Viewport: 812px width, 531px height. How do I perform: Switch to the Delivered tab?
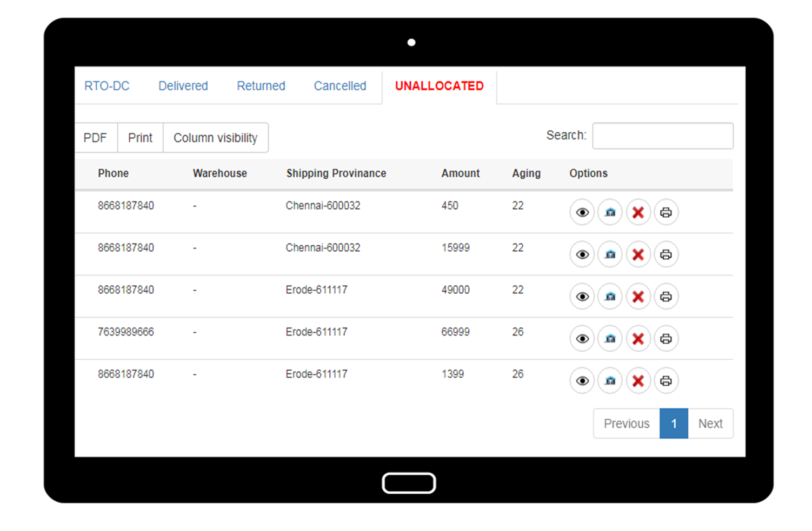pyautogui.click(x=183, y=86)
